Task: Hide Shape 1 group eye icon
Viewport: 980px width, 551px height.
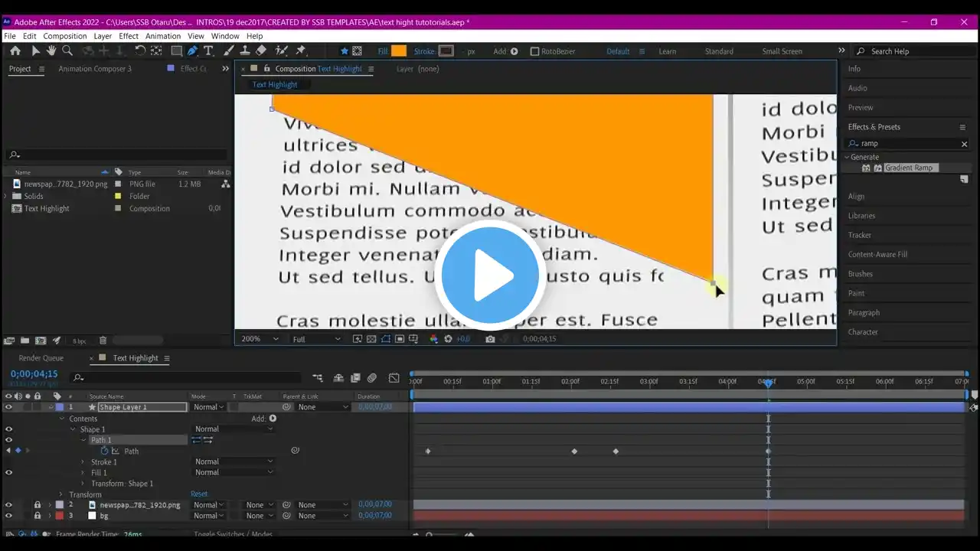Action: pyautogui.click(x=8, y=429)
